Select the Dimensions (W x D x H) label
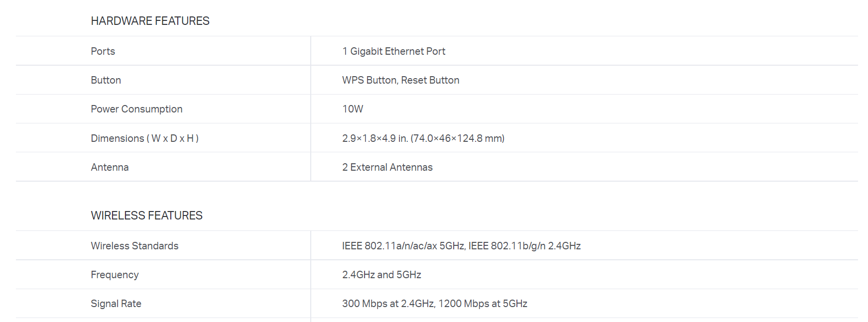 pyautogui.click(x=144, y=138)
